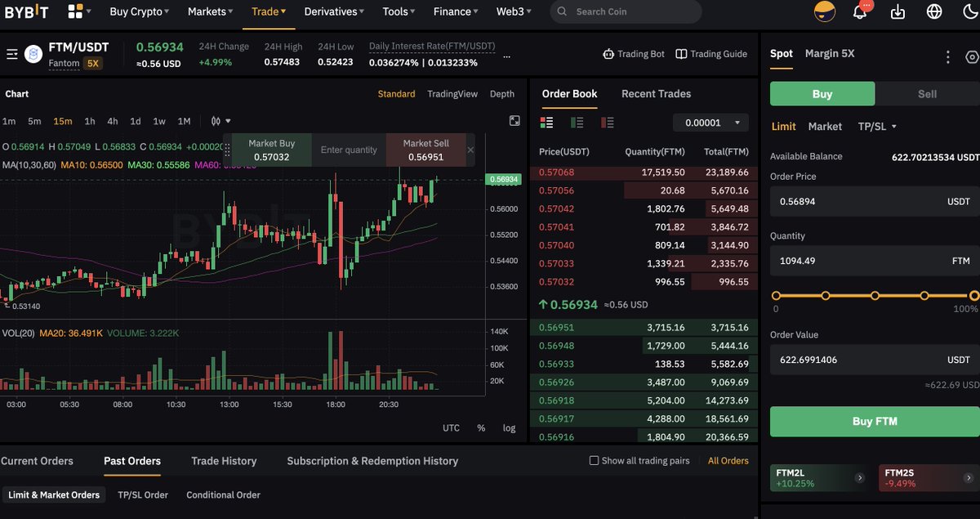Click the FTM2S arrow icon

tap(968, 478)
